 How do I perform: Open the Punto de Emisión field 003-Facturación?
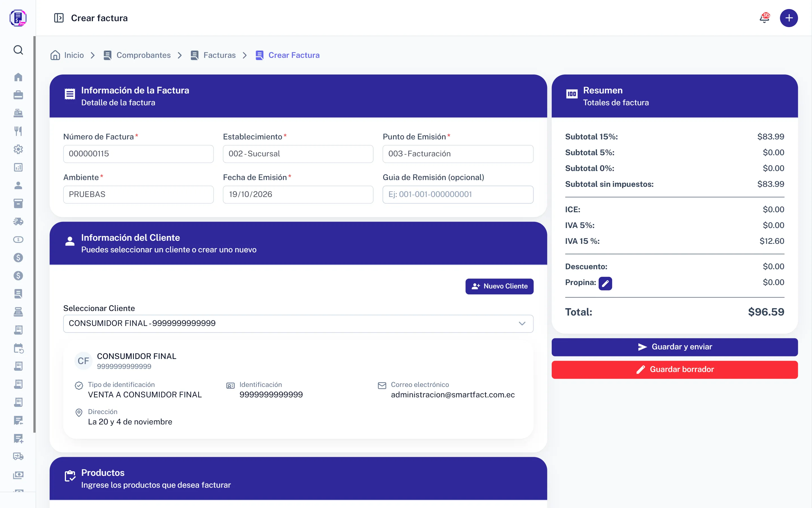coord(458,154)
